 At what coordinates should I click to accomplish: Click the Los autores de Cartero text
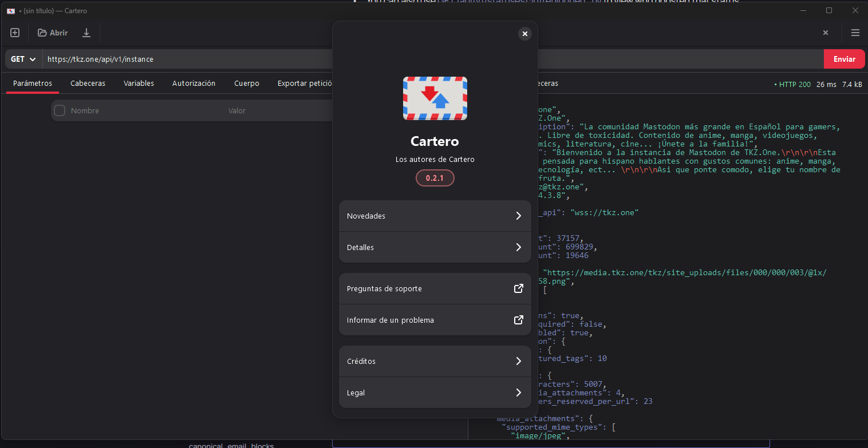(x=435, y=159)
